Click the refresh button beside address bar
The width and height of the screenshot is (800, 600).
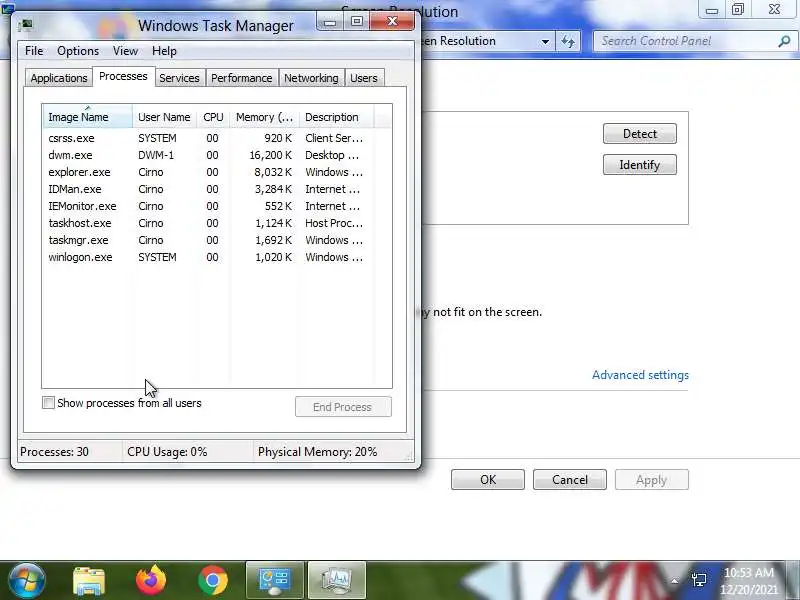pyautogui.click(x=568, y=41)
